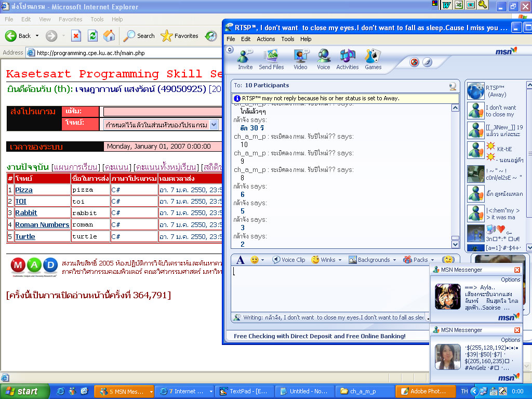Viewport: 532px width, 399px height.
Task: Click the IE address bar URL
Action: [90, 53]
